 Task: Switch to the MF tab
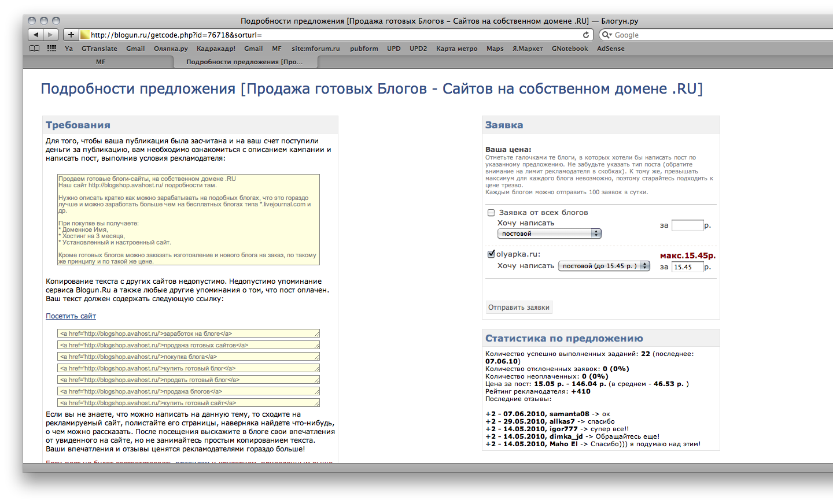[x=101, y=62]
